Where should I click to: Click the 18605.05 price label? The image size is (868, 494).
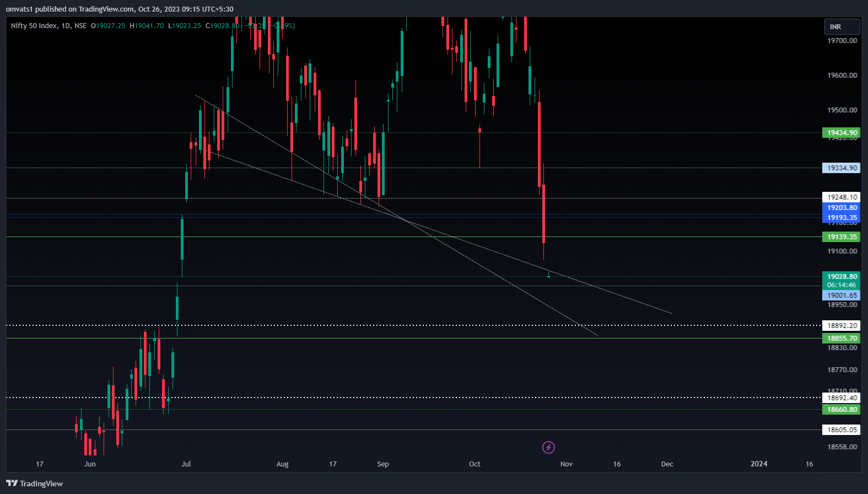[842, 430]
